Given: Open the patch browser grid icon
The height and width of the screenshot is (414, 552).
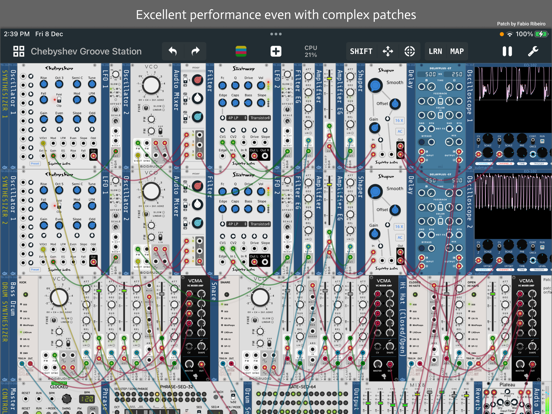Looking at the screenshot, I should pyautogui.click(x=19, y=51).
